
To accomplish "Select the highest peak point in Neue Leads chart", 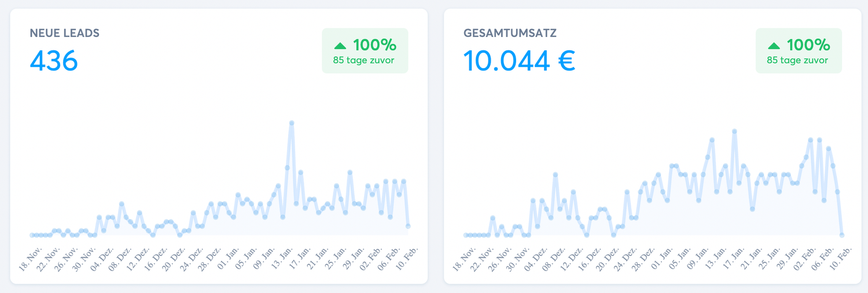I will coord(292,123).
